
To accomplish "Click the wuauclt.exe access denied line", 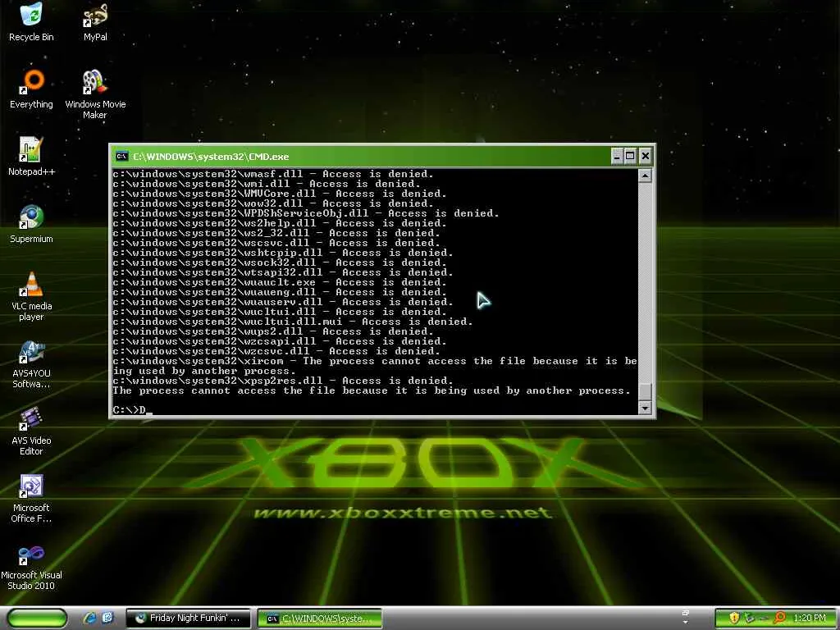I will point(279,282).
